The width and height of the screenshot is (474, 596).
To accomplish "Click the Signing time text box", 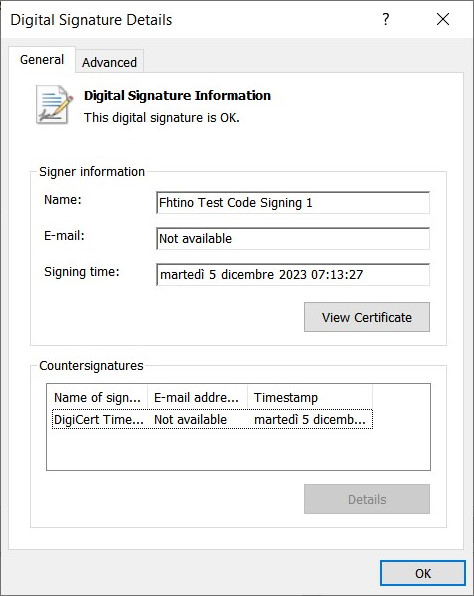I will click(293, 274).
